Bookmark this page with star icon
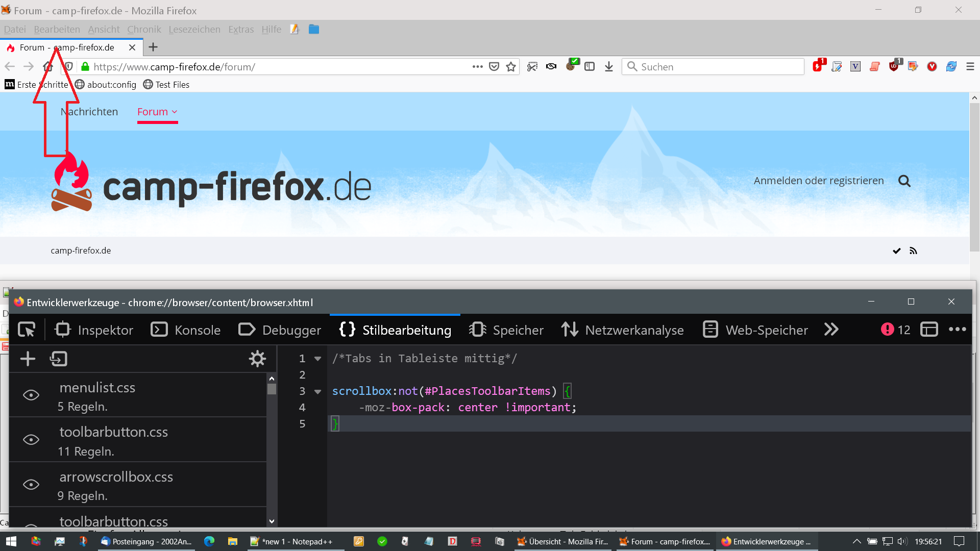Screen dimensions: 980x551 point(511,67)
